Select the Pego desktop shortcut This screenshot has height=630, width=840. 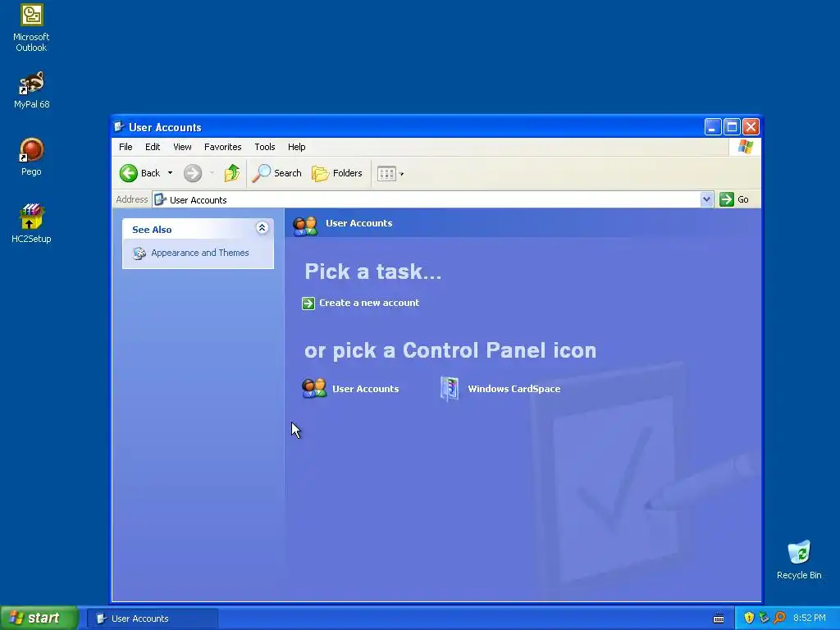(32, 157)
